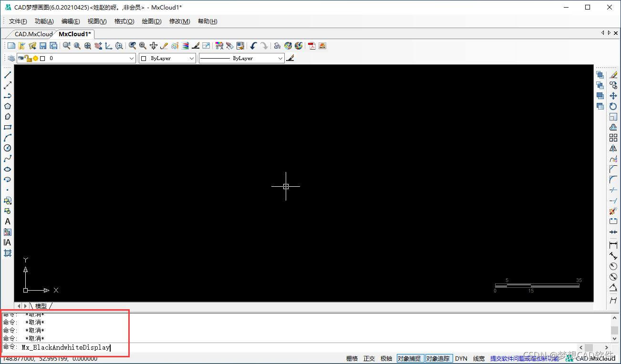Select the Ellipse tool
621x364 pixels.
[x=8, y=169]
